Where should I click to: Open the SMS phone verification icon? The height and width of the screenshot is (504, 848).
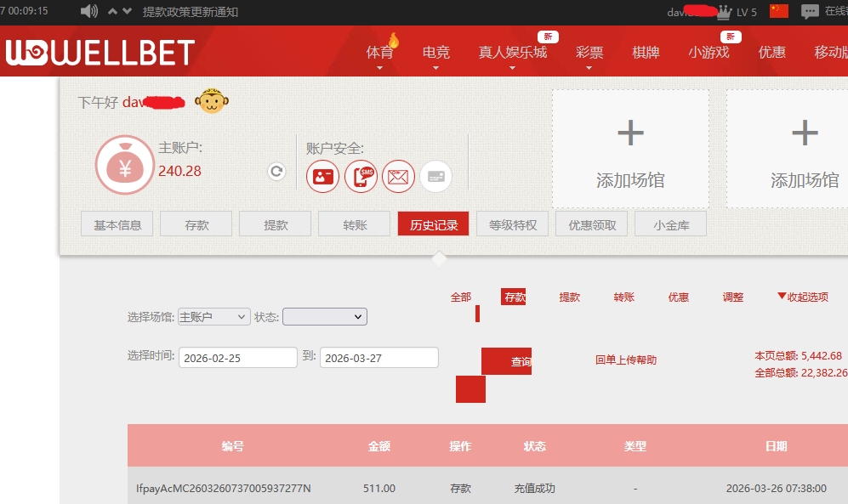click(361, 176)
